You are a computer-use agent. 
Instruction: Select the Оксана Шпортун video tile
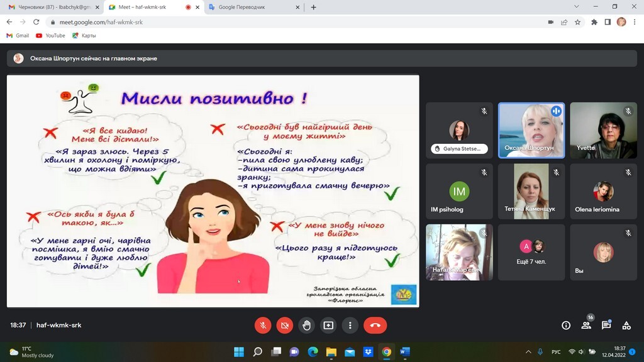(x=531, y=131)
